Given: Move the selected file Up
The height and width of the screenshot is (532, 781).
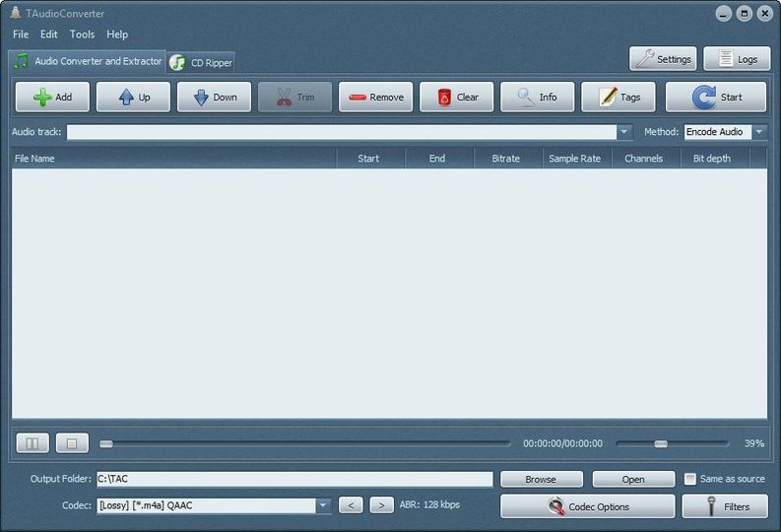Looking at the screenshot, I should point(133,97).
